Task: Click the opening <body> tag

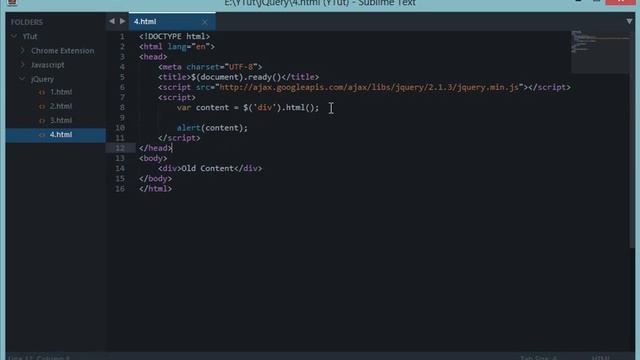Action: pyautogui.click(x=153, y=158)
